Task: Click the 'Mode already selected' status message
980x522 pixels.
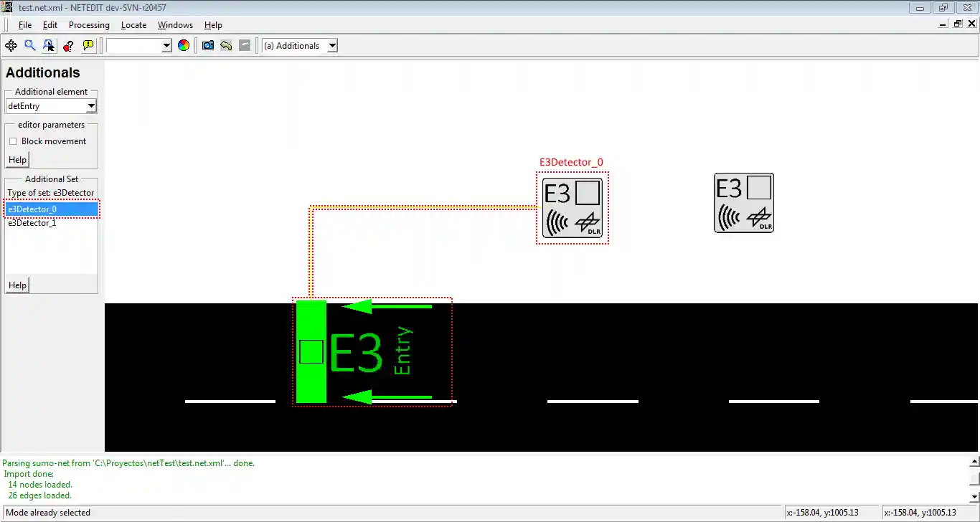Action: pyautogui.click(x=48, y=513)
